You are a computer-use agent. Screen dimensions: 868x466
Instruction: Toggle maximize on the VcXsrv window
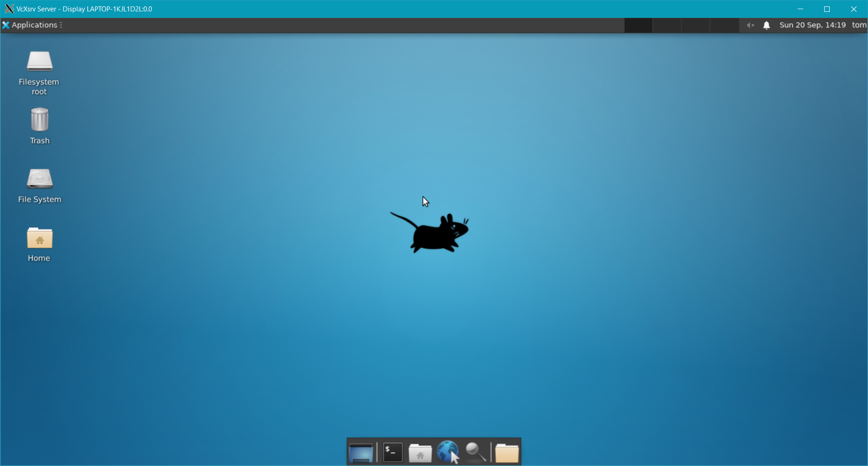826,9
